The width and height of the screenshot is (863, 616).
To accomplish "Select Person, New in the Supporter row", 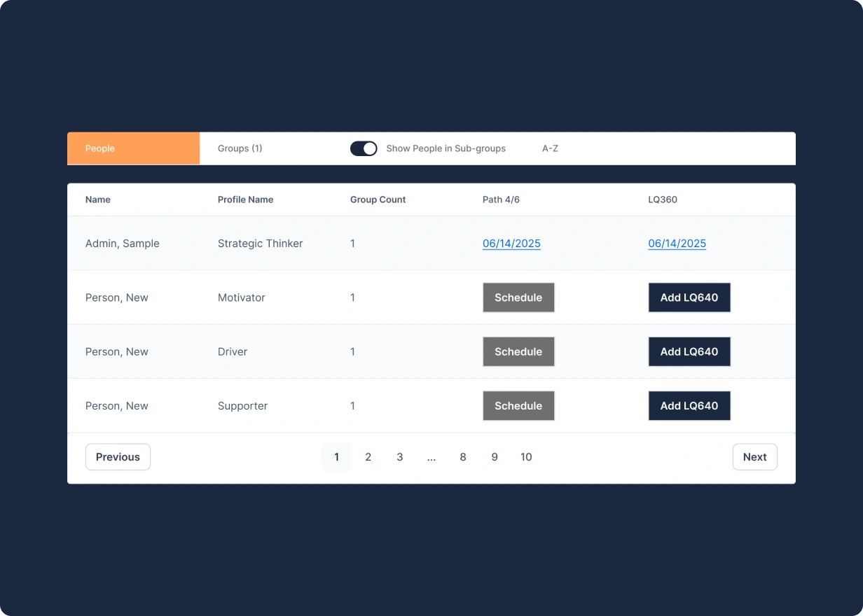I will [117, 406].
